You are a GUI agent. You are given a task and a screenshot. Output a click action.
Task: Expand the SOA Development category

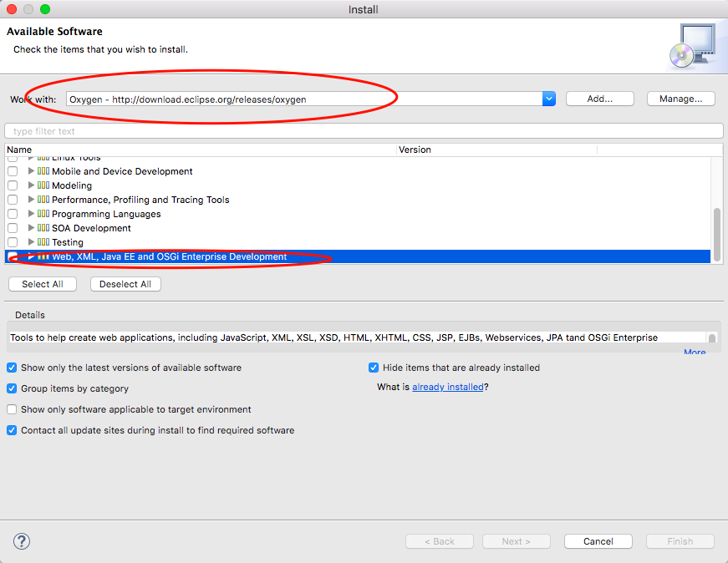coord(31,228)
